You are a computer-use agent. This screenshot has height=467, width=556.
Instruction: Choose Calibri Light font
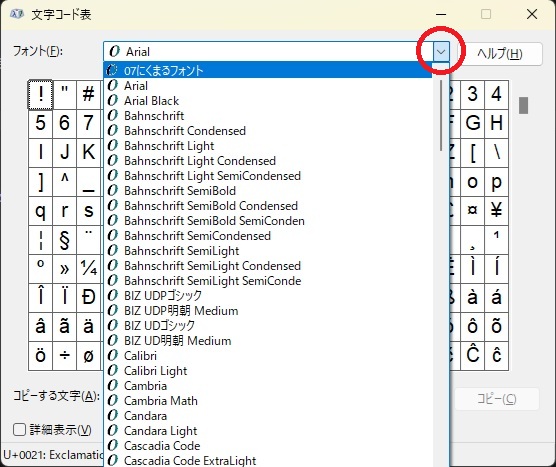coord(268,371)
